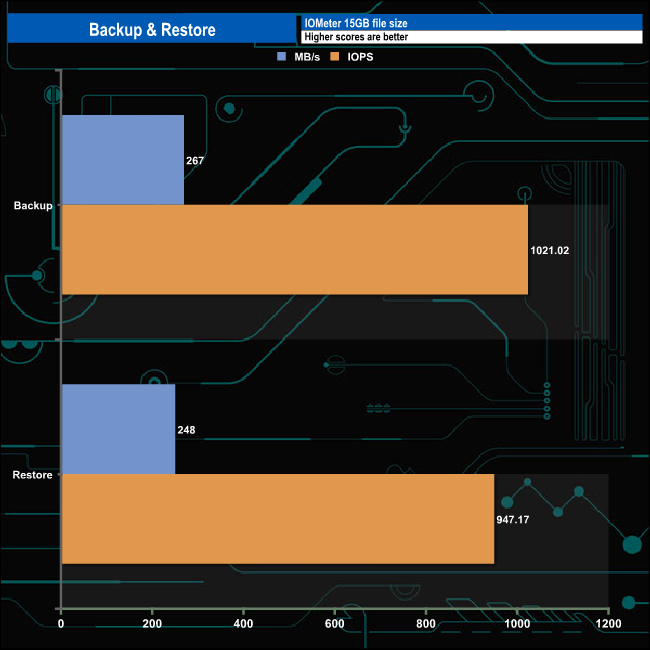Select the MB/s legend label
Screen dimensions: 650x650
(x=307, y=57)
